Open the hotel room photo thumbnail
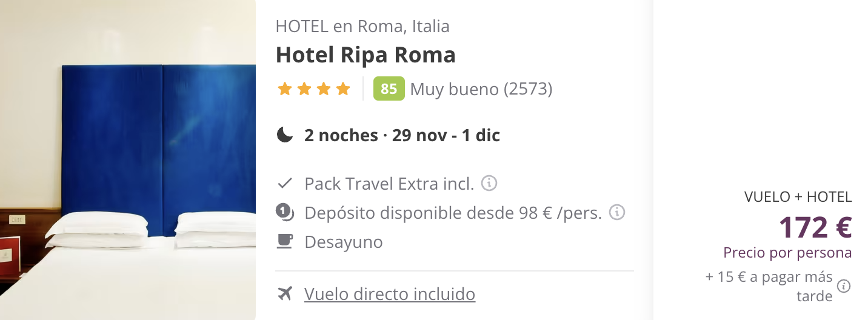The image size is (868, 320). [x=128, y=160]
